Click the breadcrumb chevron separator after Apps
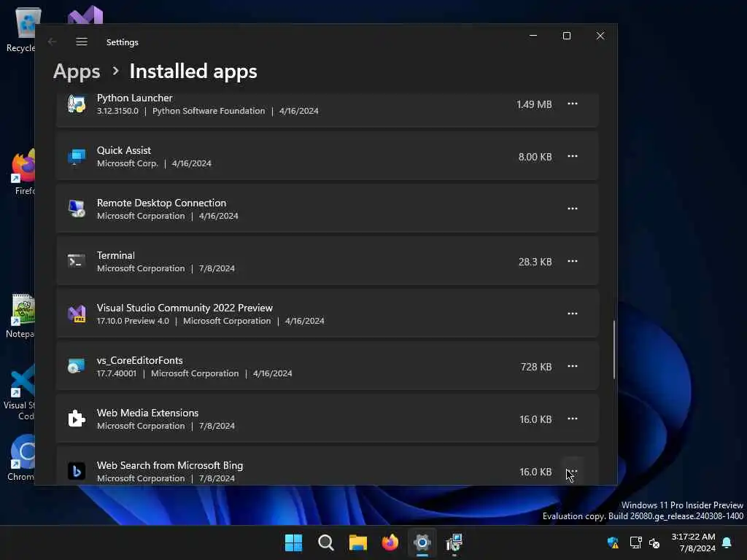Screen dimensions: 747x560 [x=115, y=71]
